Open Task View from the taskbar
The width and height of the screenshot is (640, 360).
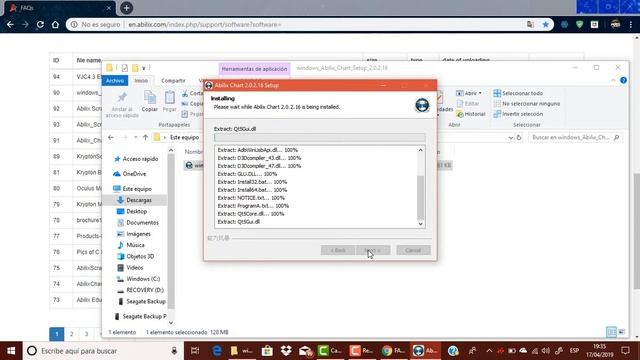tap(195, 351)
